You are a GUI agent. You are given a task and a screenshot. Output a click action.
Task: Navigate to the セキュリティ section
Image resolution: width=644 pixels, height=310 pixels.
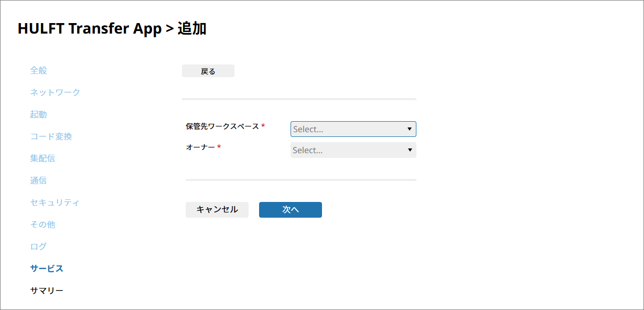click(x=55, y=202)
